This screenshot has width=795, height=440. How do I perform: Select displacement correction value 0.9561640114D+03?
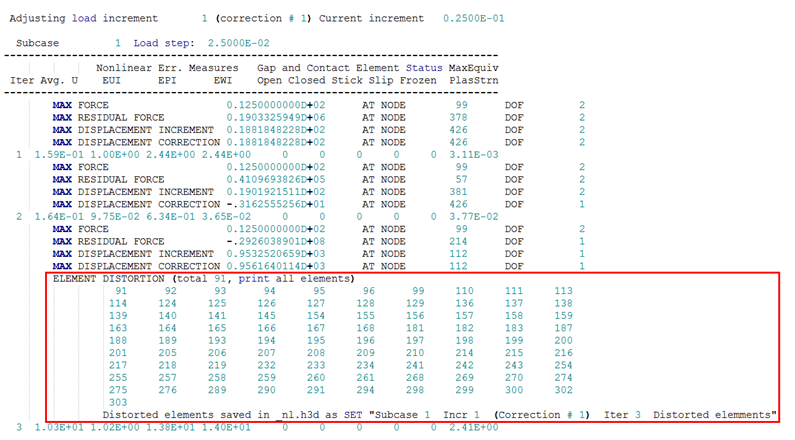tap(276, 266)
